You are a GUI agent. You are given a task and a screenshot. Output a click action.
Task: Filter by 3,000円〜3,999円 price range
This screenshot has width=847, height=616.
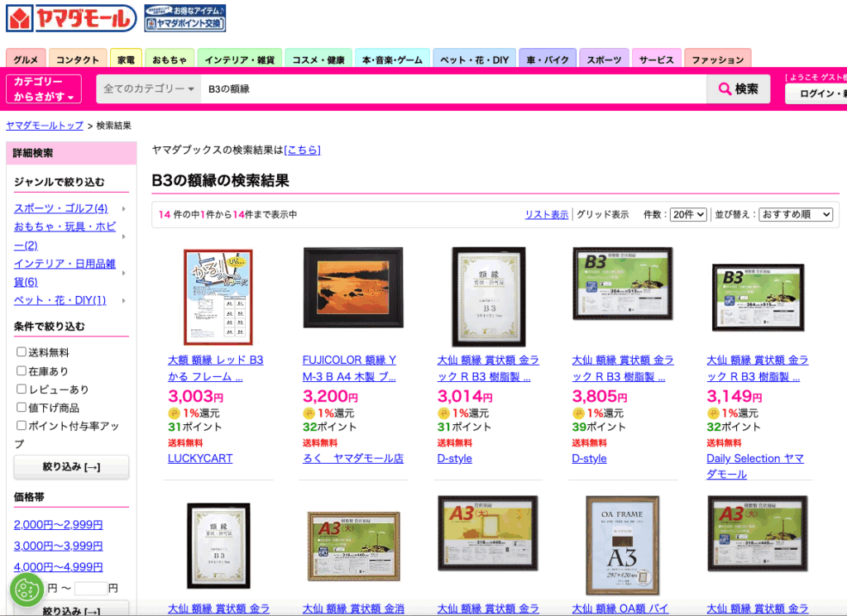(x=59, y=546)
